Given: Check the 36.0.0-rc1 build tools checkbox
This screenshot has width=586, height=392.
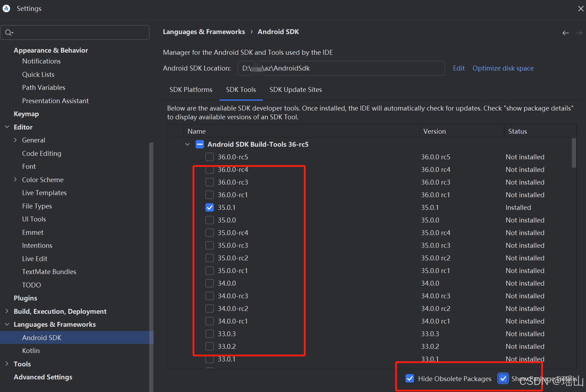Looking at the screenshot, I should point(210,195).
